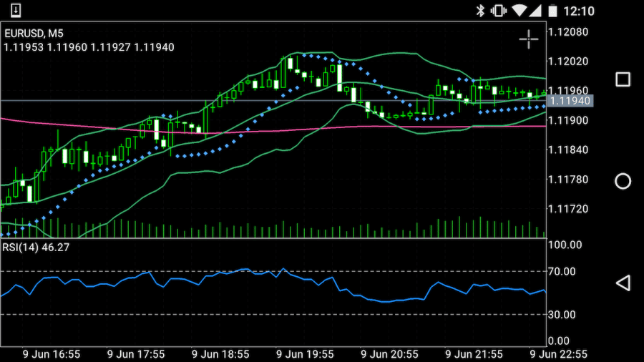The image size is (644, 362).
Task: Tap the 1.11900 price axis label
Action: [568, 120]
